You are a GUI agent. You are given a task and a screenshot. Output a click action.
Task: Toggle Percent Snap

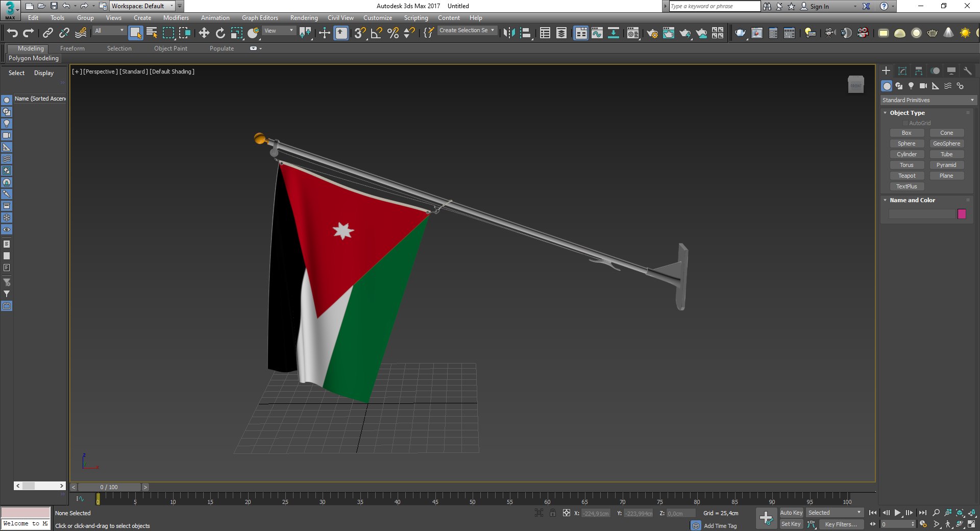click(x=393, y=33)
